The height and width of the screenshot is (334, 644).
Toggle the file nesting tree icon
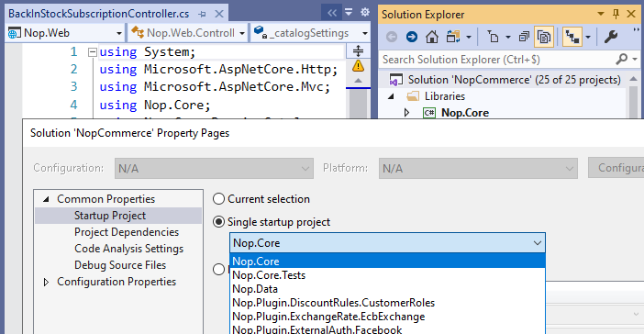tap(572, 37)
